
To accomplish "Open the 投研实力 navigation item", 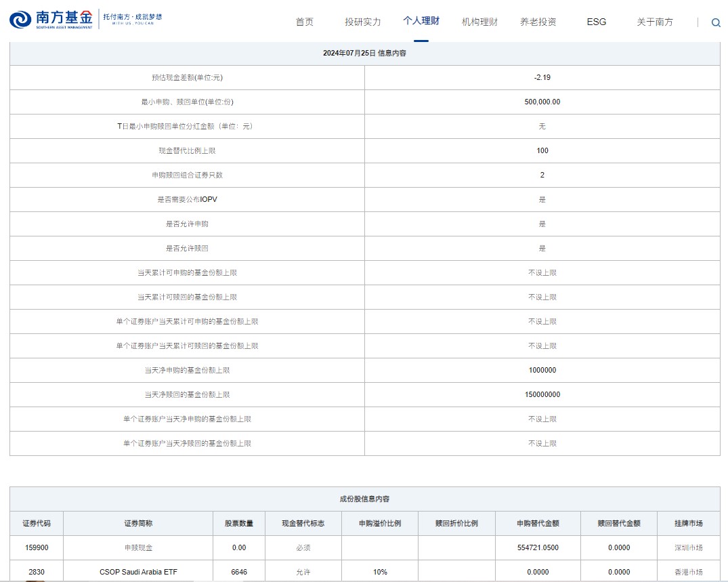I will 363,22.
